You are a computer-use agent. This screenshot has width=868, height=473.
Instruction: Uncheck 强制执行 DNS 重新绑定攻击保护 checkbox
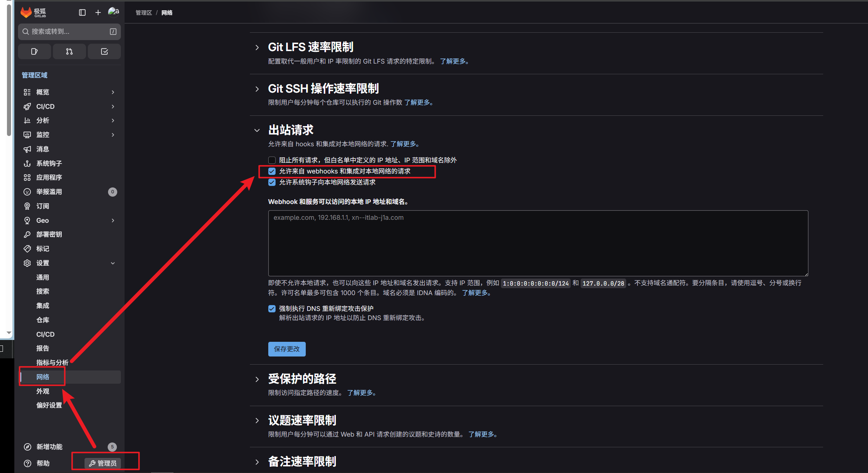(272, 309)
